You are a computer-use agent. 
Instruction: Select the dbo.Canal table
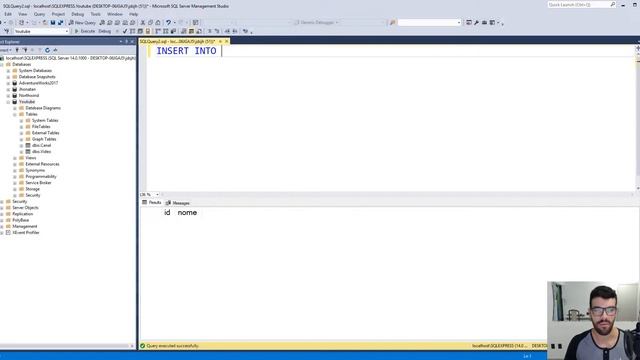tap(42, 145)
